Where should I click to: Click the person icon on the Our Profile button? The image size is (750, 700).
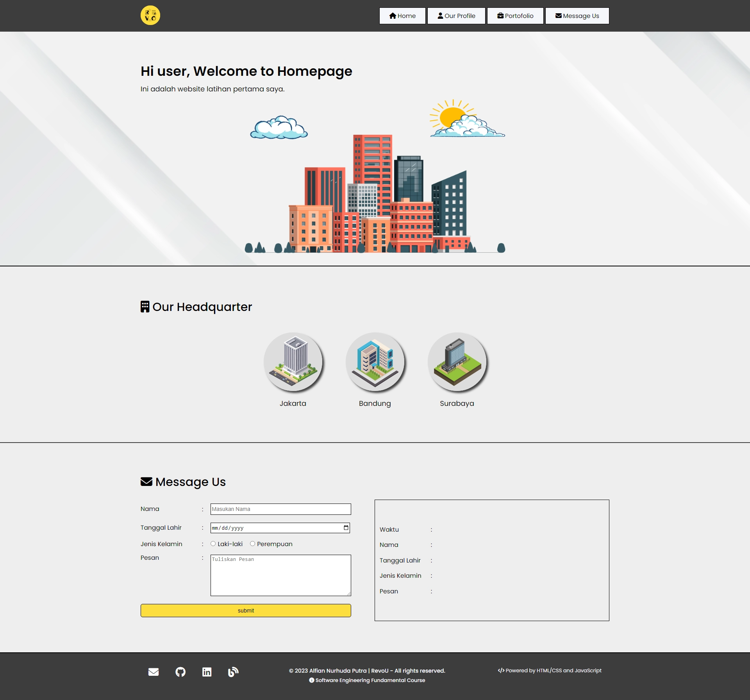(440, 16)
